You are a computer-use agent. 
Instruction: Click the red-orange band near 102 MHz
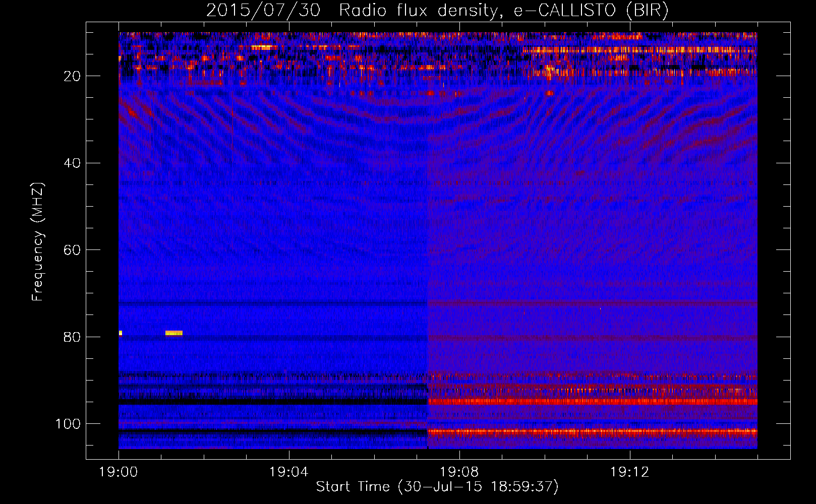(x=593, y=431)
